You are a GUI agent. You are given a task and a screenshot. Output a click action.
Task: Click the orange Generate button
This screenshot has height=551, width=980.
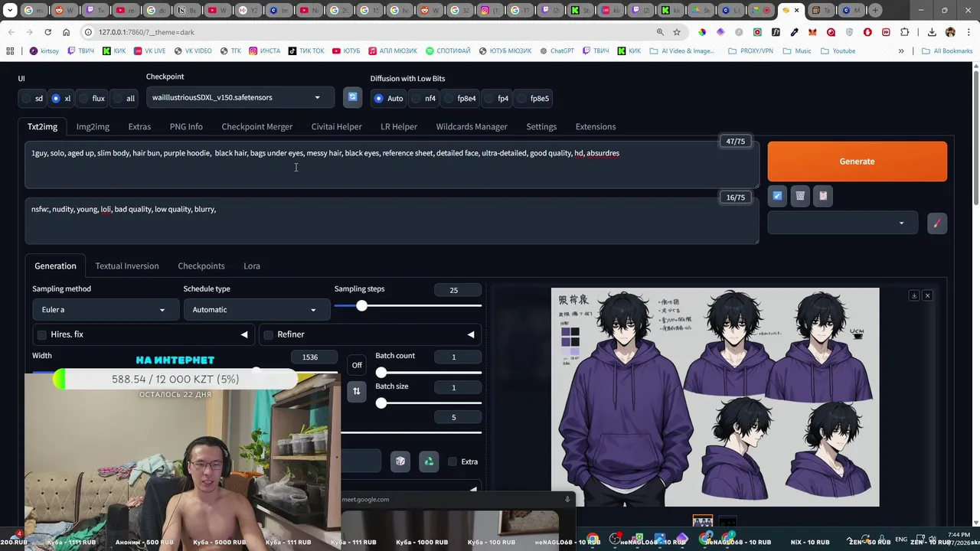[857, 161]
